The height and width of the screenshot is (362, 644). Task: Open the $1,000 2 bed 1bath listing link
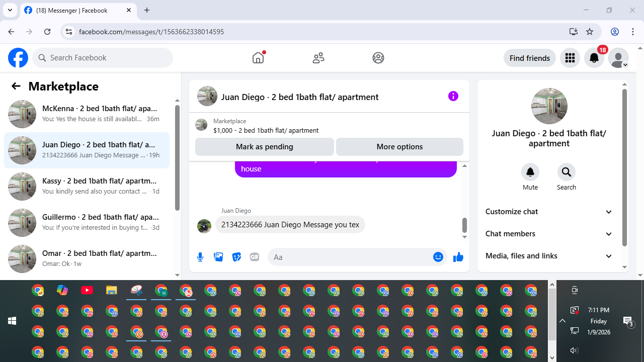click(266, 130)
